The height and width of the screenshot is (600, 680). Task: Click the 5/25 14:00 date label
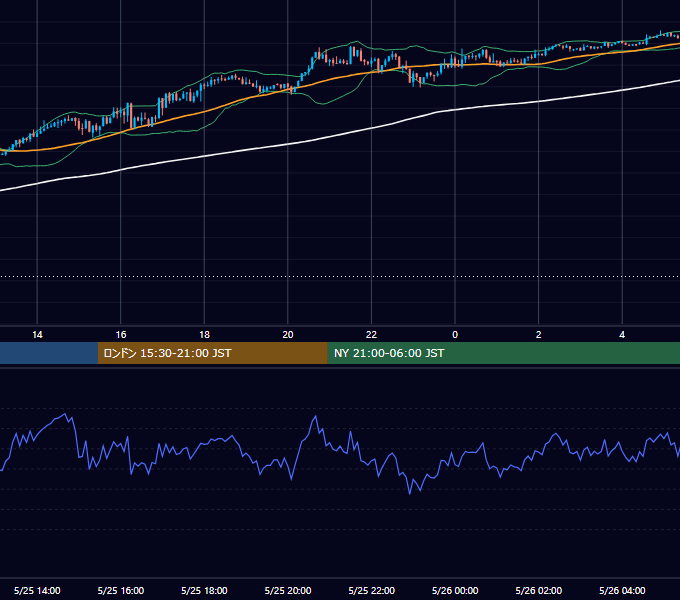(x=37, y=590)
